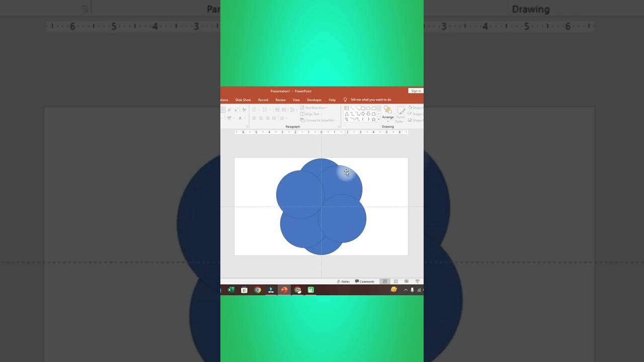The width and height of the screenshot is (644, 362).
Task: Toggle Center paragraph alignment
Action: [261, 118]
